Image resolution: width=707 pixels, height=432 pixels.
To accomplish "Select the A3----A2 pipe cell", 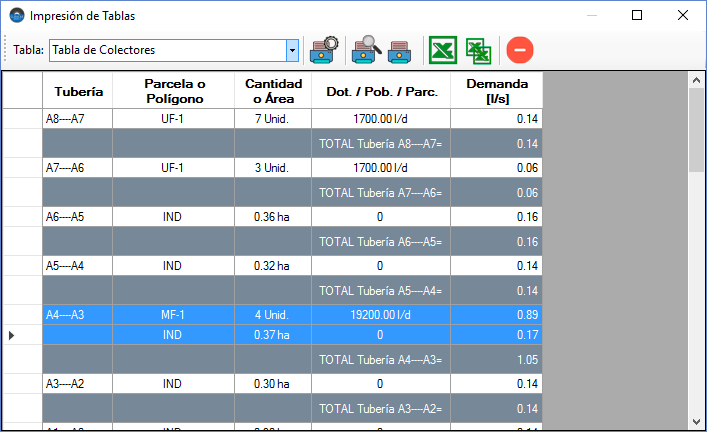I will pos(78,384).
